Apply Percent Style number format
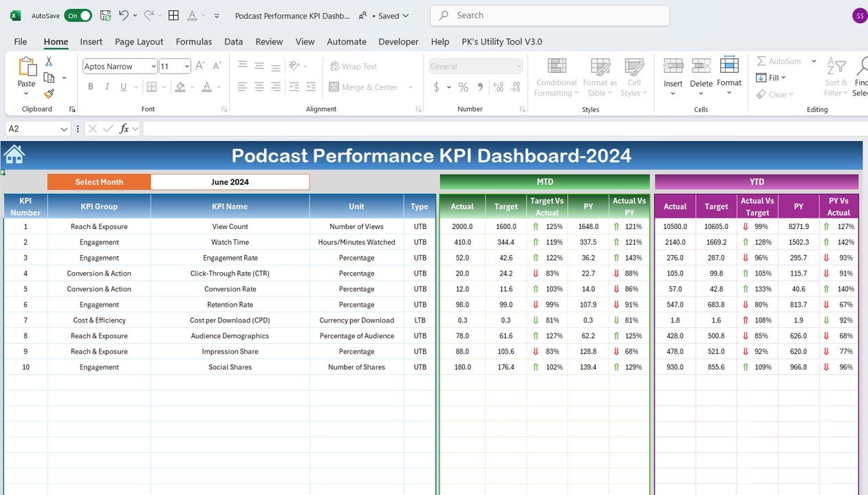This screenshot has width=868, height=495. coord(463,87)
